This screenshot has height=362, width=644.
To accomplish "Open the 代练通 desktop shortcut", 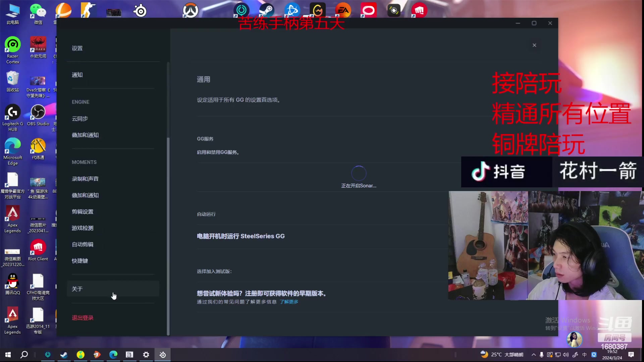I will tap(38, 149).
